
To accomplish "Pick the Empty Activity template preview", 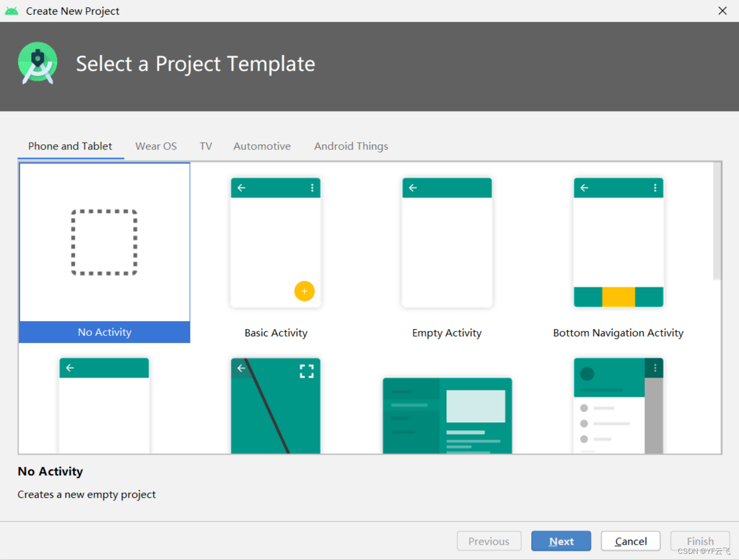I will (x=447, y=243).
